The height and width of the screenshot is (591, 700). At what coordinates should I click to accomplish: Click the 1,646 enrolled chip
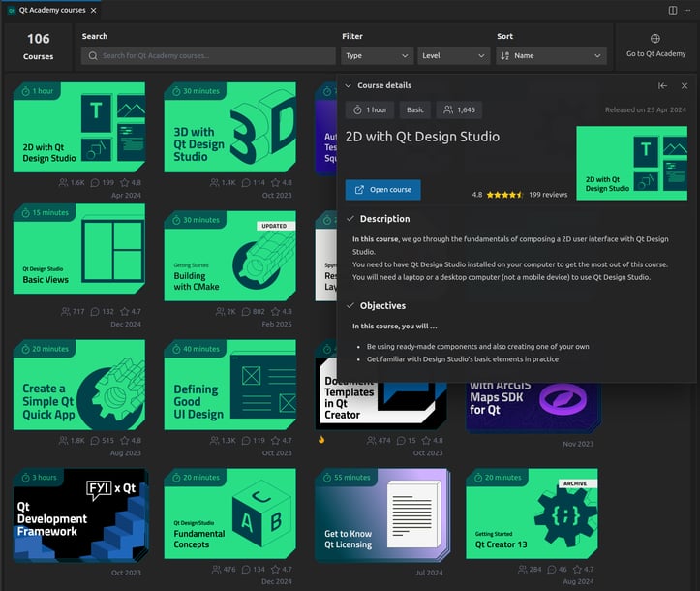tap(459, 109)
